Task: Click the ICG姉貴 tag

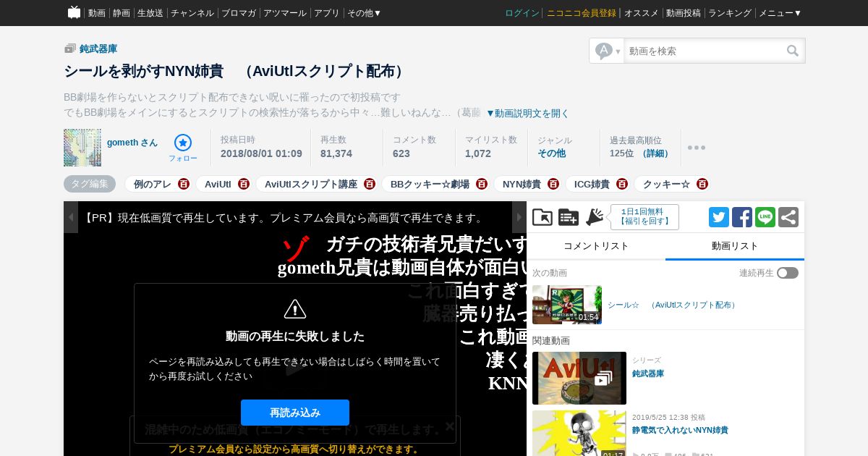Action: [x=592, y=184]
